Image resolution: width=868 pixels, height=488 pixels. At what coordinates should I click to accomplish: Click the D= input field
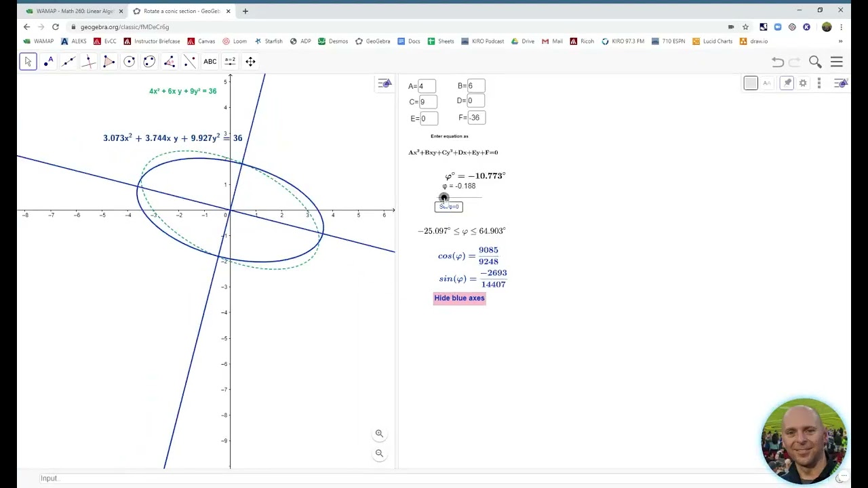[475, 101]
